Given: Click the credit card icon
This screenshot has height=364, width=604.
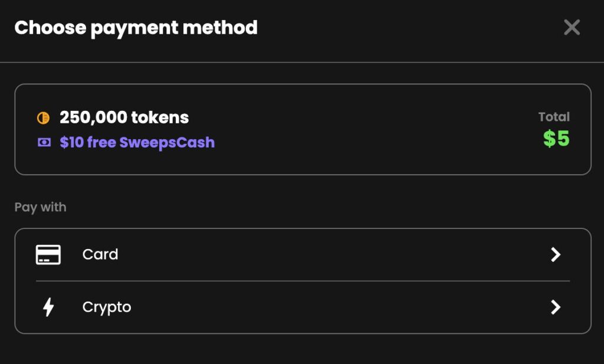Looking at the screenshot, I should (48, 255).
